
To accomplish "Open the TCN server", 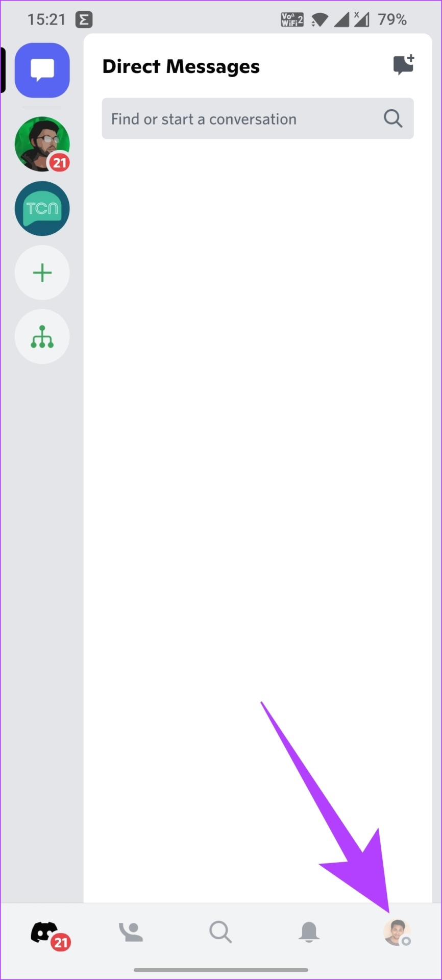I will click(x=42, y=208).
